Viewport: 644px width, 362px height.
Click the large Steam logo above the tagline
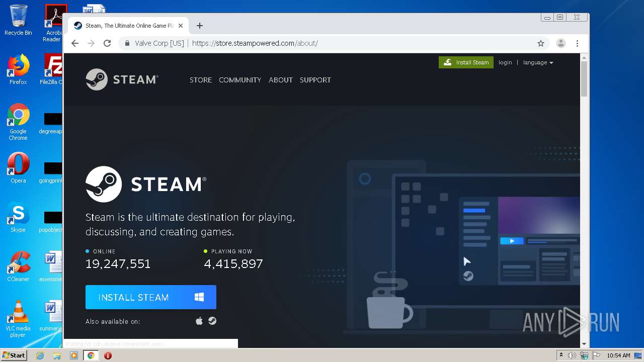pyautogui.click(x=146, y=184)
